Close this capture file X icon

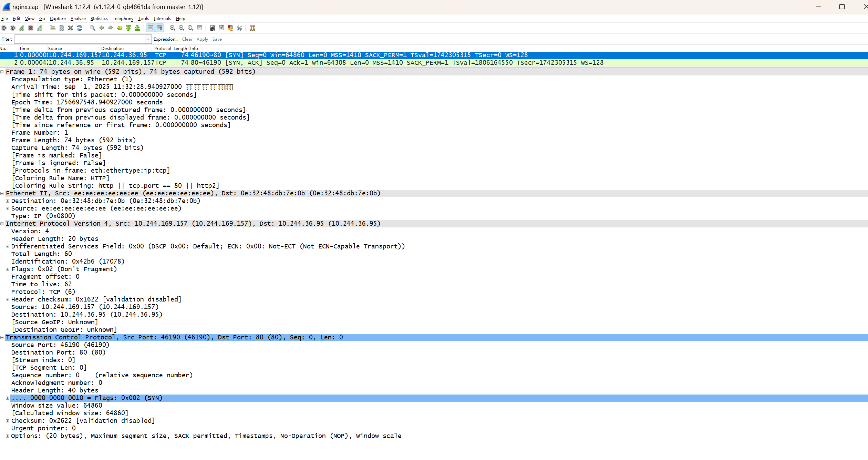71,28
